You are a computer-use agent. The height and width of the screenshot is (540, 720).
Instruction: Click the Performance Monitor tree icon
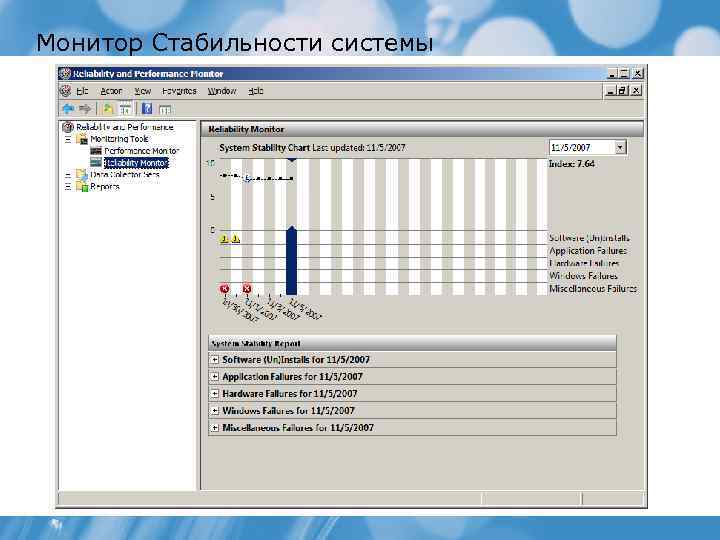(x=96, y=151)
